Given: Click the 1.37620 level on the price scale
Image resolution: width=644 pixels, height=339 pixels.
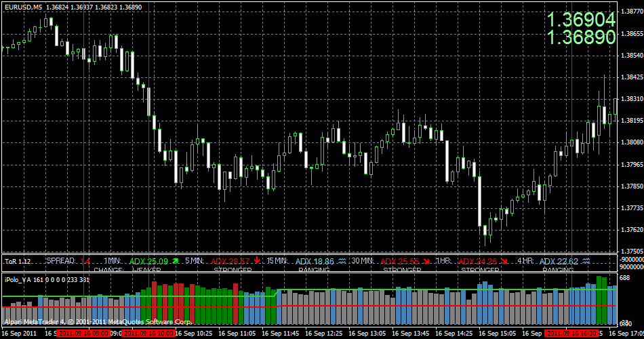Looking at the screenshot, I should [x=632, y=230].
